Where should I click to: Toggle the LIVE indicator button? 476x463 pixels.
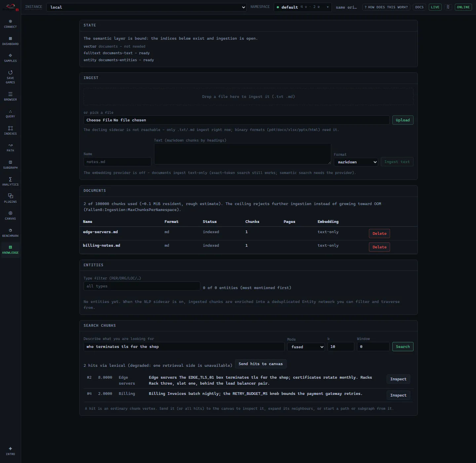pyautogui.click(x=435, y=7)
